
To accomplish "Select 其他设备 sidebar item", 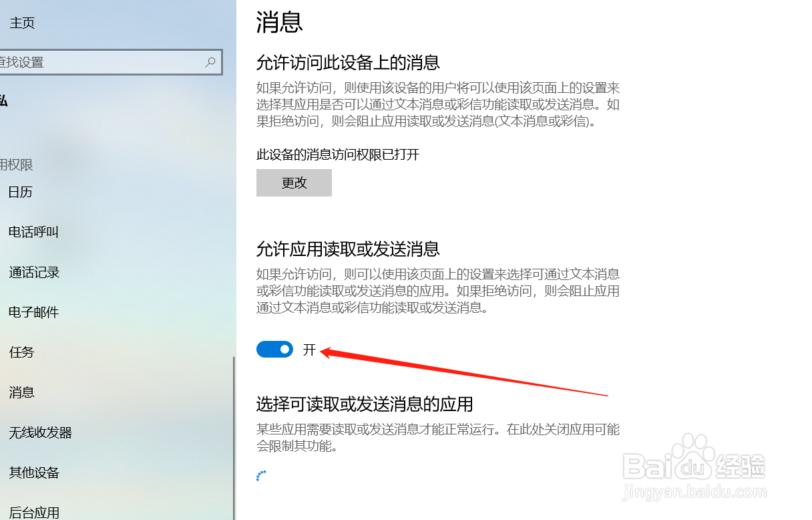I will point(34,473).
